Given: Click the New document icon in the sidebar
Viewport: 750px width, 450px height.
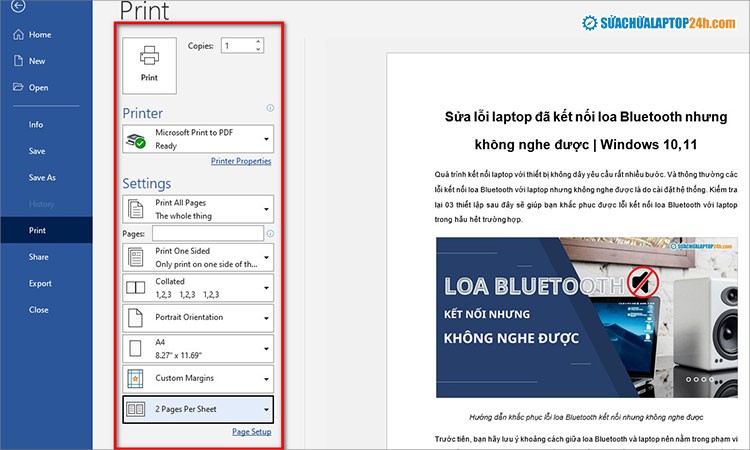Looking at the screenshot, I should pyautogui.click(x=18, y=61).
